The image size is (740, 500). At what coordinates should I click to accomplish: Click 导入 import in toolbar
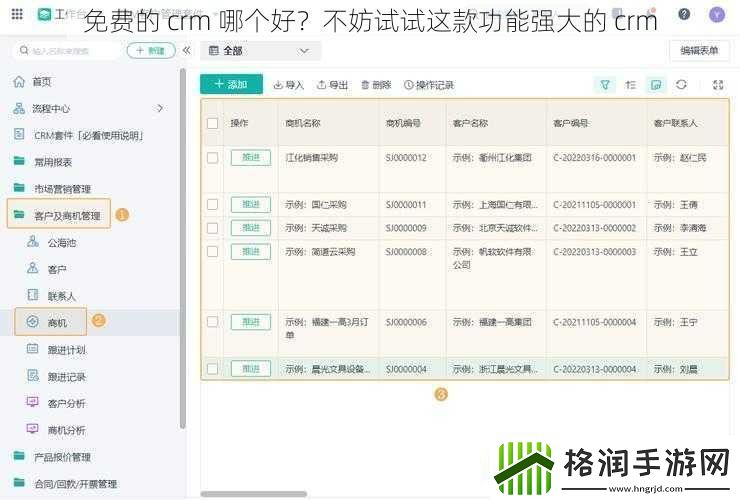click(x=289, y=85)
